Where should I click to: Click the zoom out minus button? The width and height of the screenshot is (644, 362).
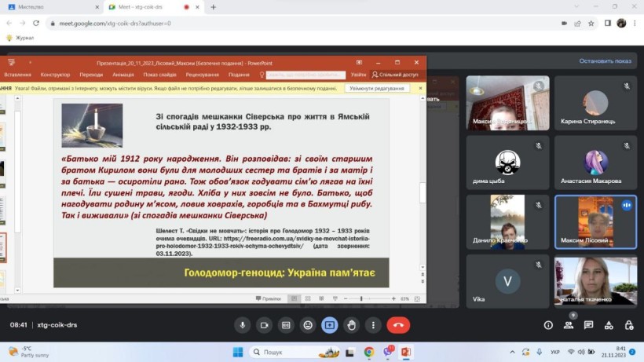[346, 299]
